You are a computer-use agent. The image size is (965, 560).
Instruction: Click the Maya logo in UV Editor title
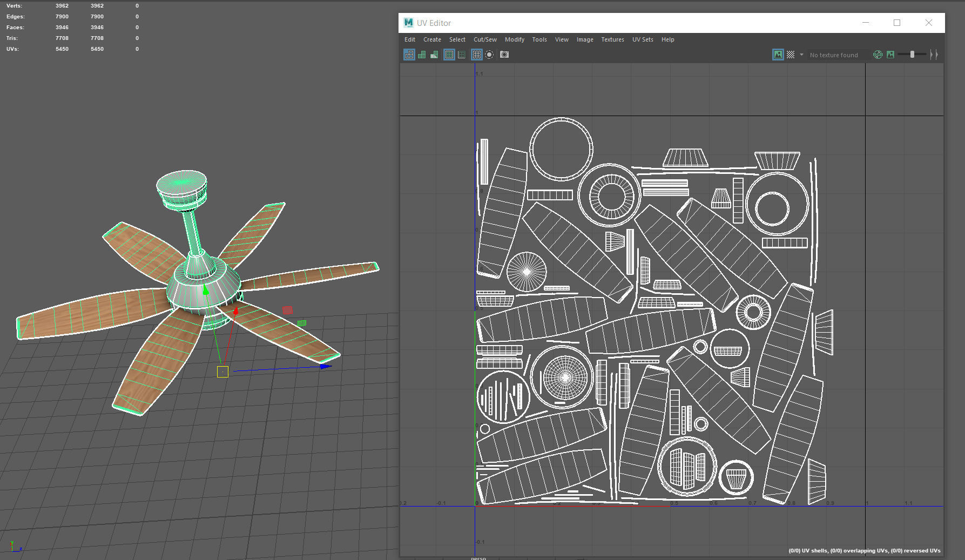(x=409, y=23)
